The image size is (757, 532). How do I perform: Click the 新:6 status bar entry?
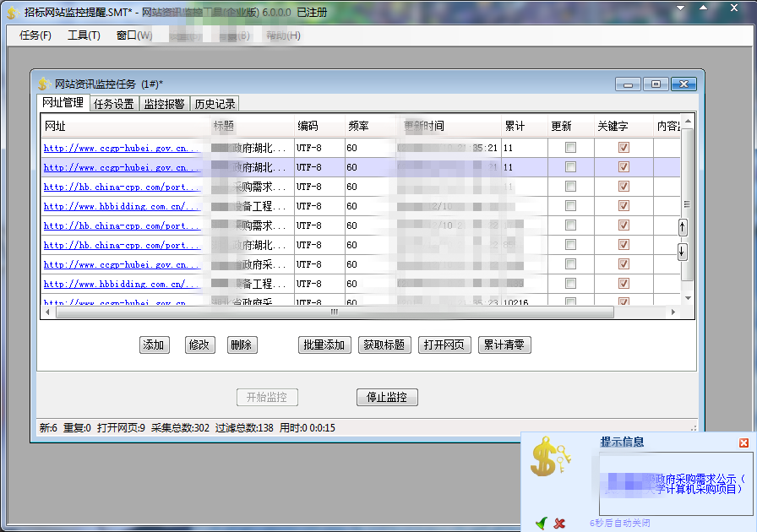tap(48, 428)
